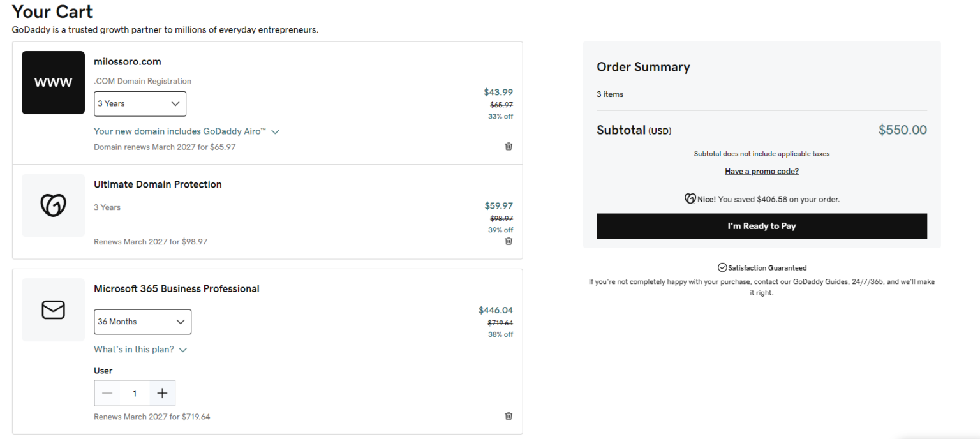Viewport: 980px width, 439px height.
Task: Click the user quantity number field
Action: pos(135,394)
